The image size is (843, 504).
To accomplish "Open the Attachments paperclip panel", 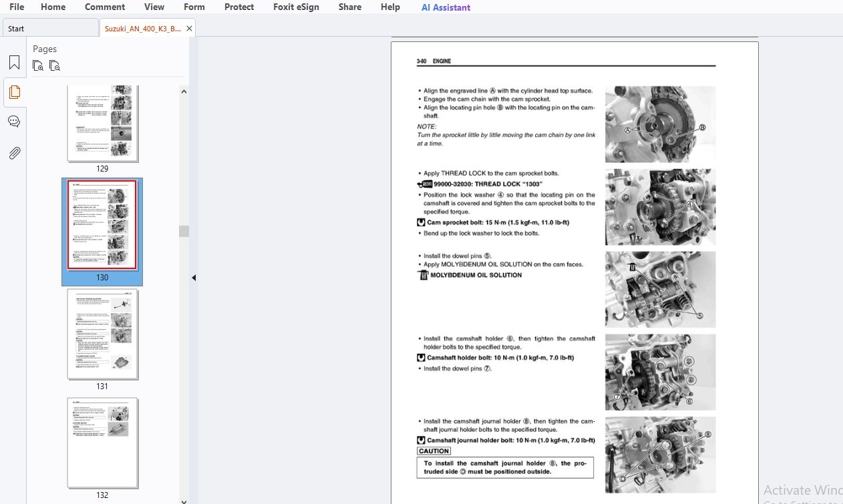I will (x=14, y=153).
